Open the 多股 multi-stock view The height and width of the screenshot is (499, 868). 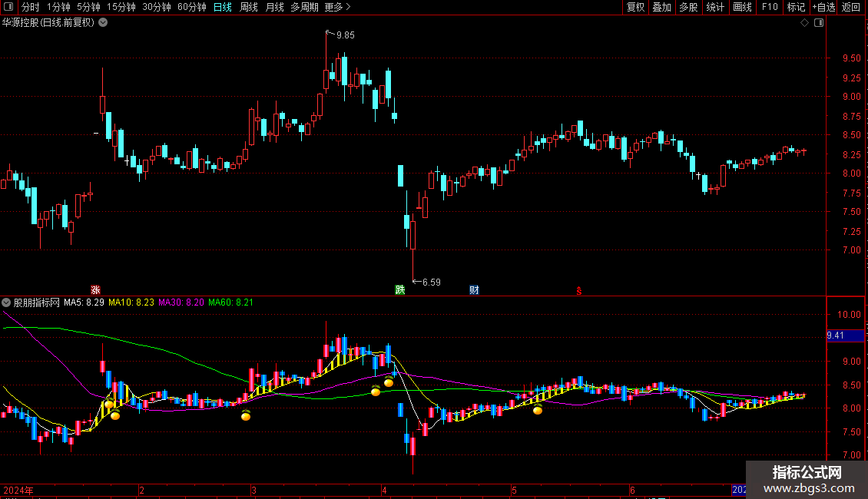pyautogui.click(x=689, y=7)
